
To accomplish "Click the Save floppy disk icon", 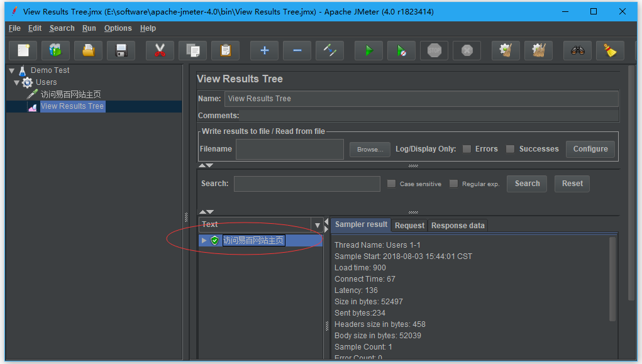I will click(x=121, y=50).
